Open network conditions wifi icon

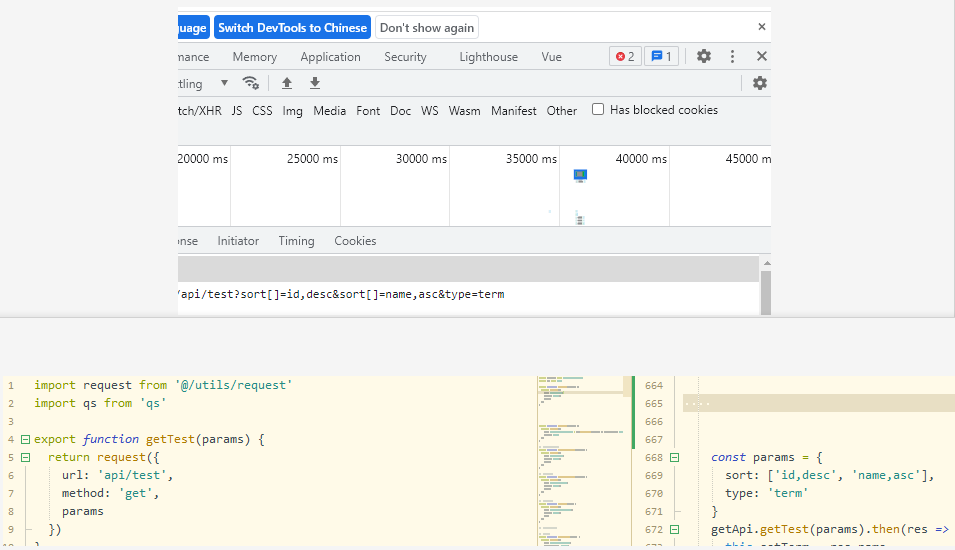pyautogui.click(x=250, y=83)
